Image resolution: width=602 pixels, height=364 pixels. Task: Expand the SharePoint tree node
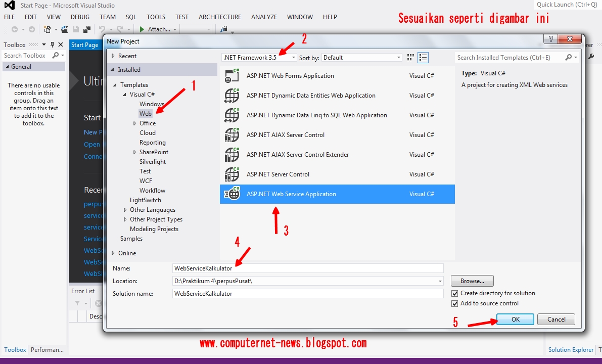click(134, 152)
